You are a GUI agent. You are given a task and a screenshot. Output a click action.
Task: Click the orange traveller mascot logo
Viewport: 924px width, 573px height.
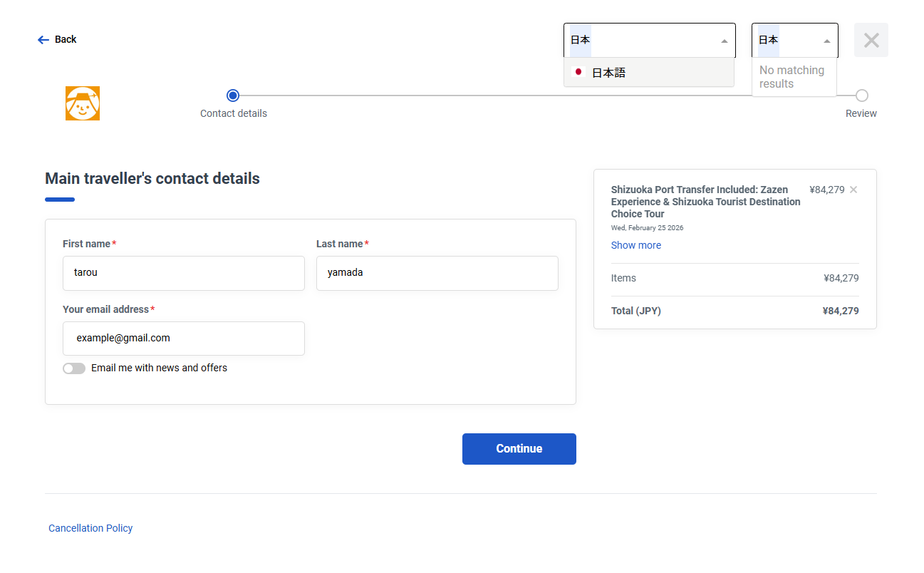click(x=83, y=103)
